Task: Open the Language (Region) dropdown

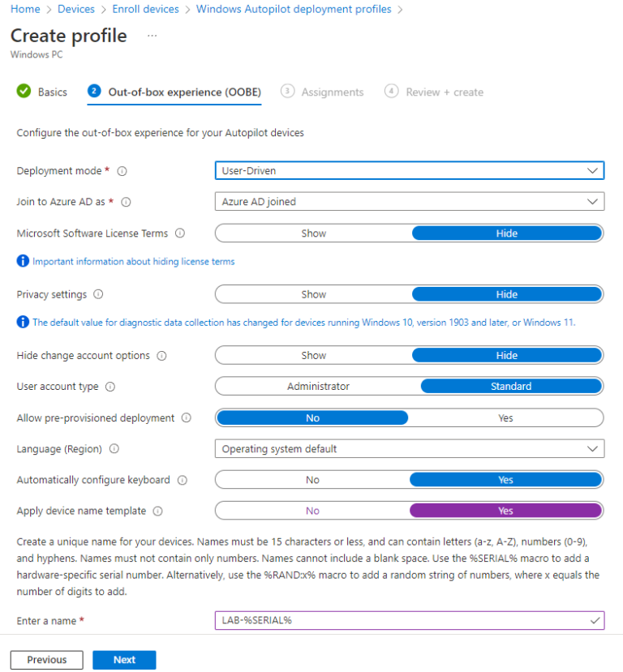Action: pos(409,449)
